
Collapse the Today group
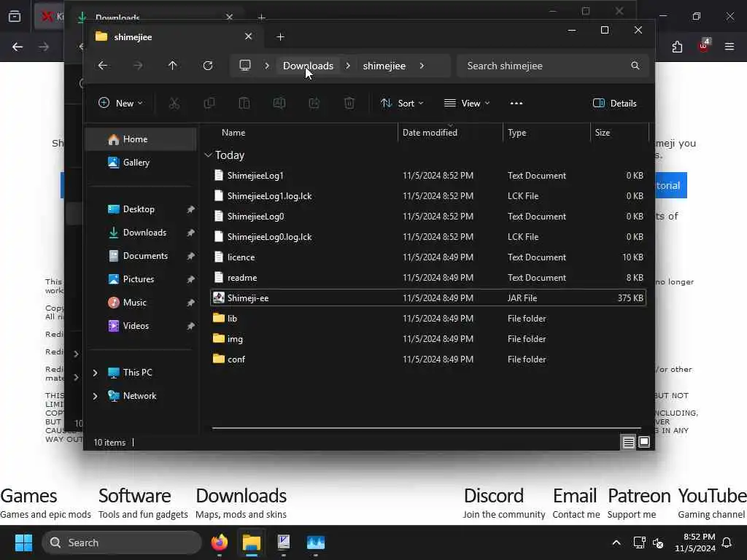(x=208, y=155)
